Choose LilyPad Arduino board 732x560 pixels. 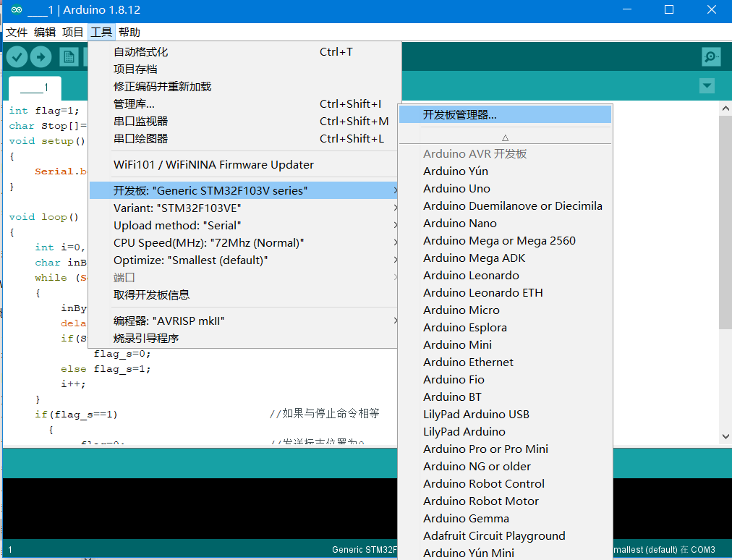coord(505,431)
